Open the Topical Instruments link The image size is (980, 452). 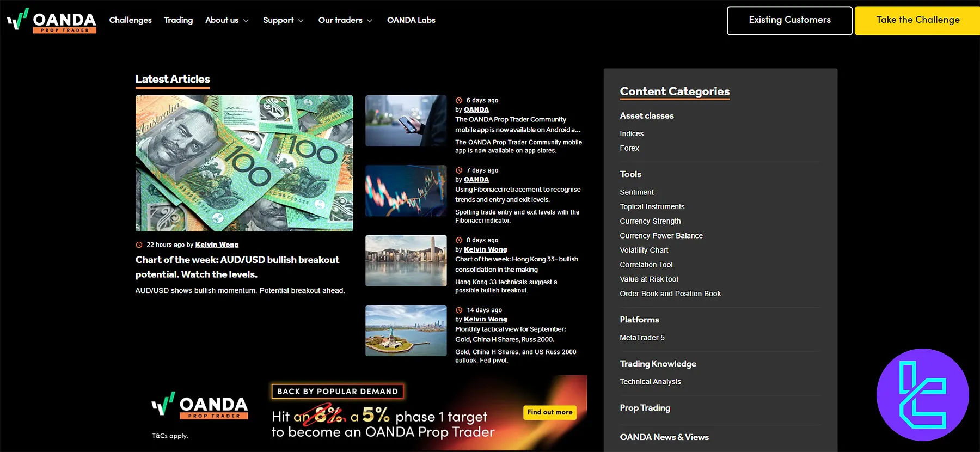click(652, 206)
